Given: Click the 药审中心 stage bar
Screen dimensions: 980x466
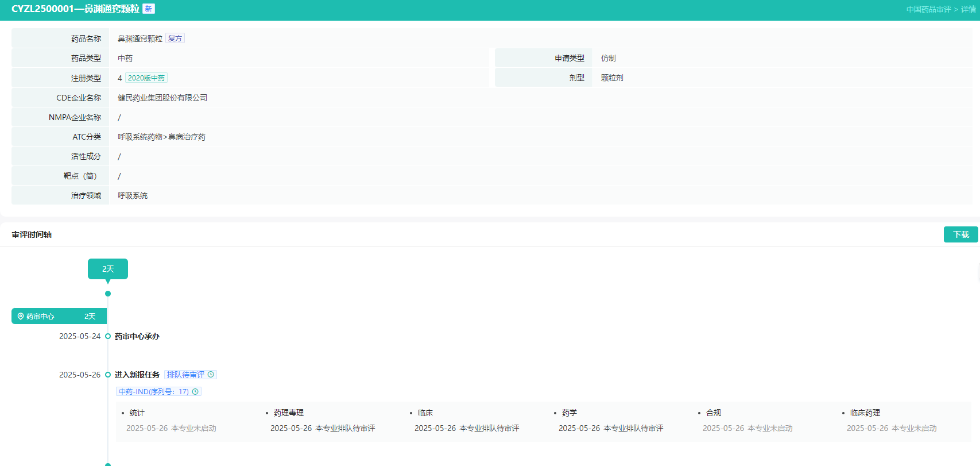Looking at the screenshot, I should click(59, 317).
